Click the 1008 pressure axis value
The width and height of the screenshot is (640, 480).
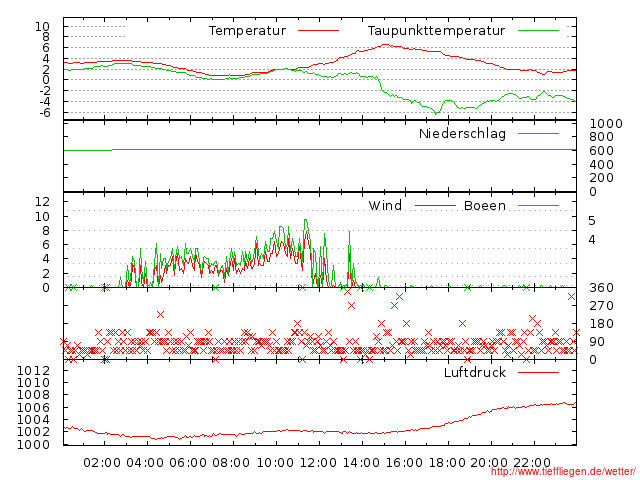33,395
